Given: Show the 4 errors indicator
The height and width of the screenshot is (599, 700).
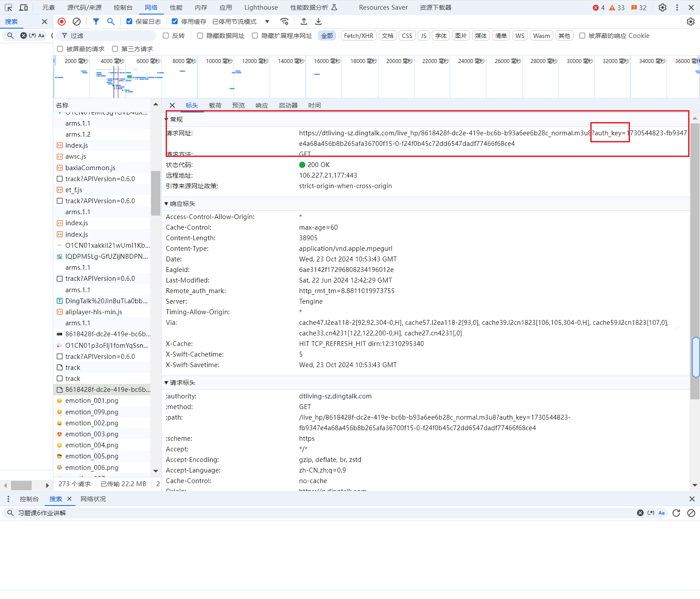Looking at the screenshot, I should click(x=599, y=7).
